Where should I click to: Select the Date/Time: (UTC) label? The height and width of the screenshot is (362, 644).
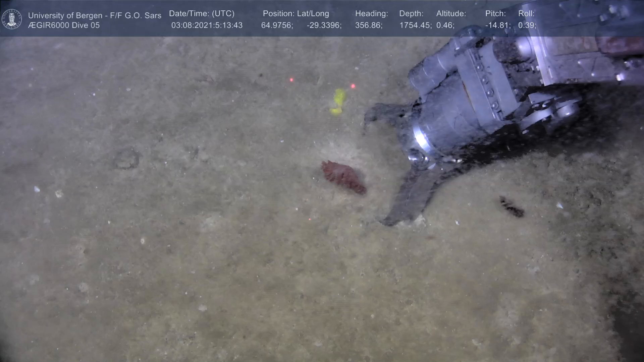(202, 14)
